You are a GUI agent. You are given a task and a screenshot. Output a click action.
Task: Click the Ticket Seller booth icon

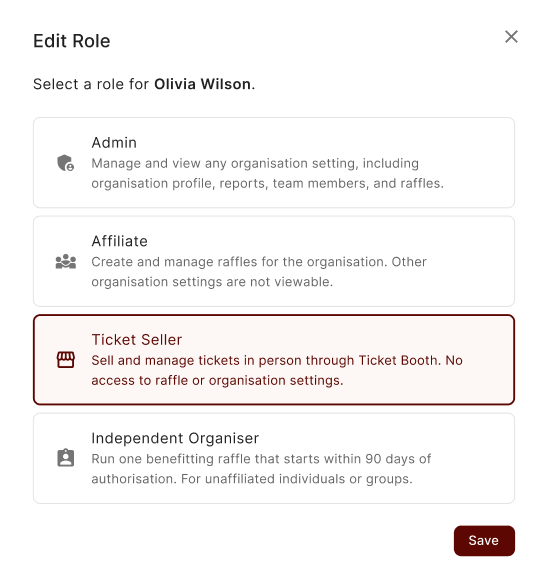tap(66, 360)
